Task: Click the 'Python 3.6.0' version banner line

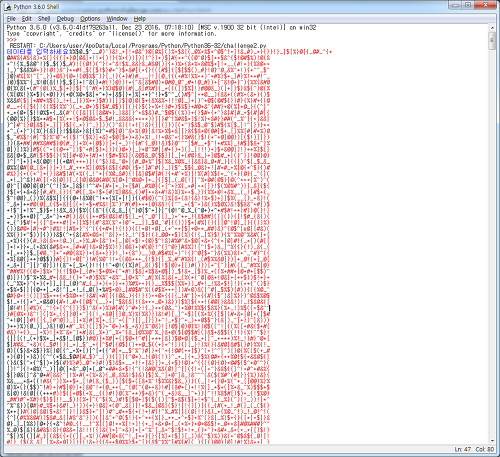Action: (161, 28)
